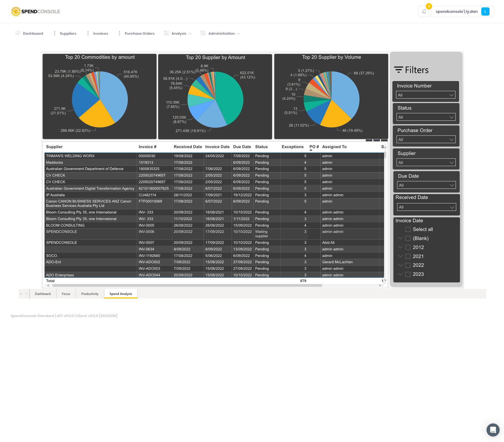This screenshot has width=504, height=442.
Task: Switch to the Focus tab
Action: click(66, 294)
